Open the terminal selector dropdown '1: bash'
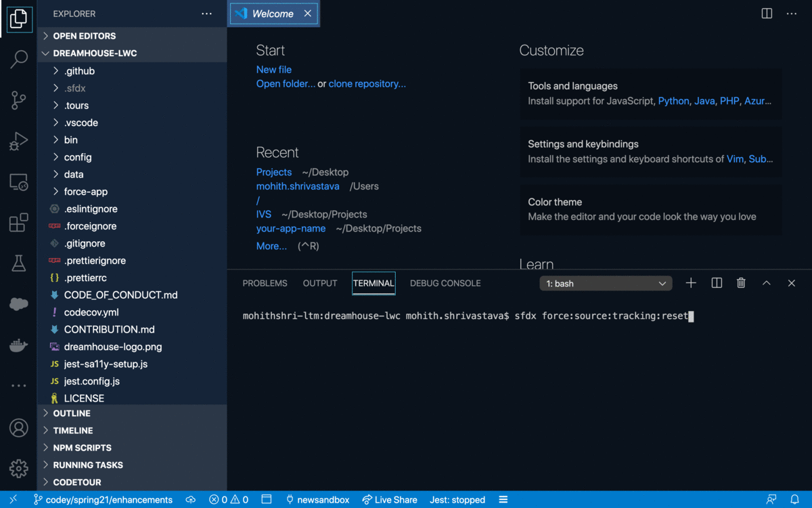The height and width of the screenshot is (508, 812). coord(606,284)
